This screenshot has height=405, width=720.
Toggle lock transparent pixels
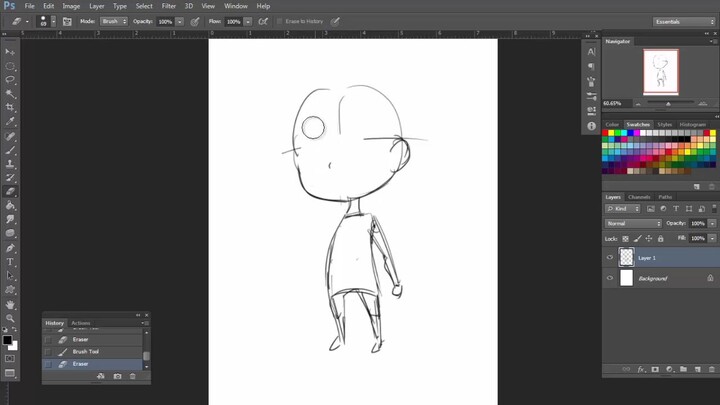[x=625, y=239]
